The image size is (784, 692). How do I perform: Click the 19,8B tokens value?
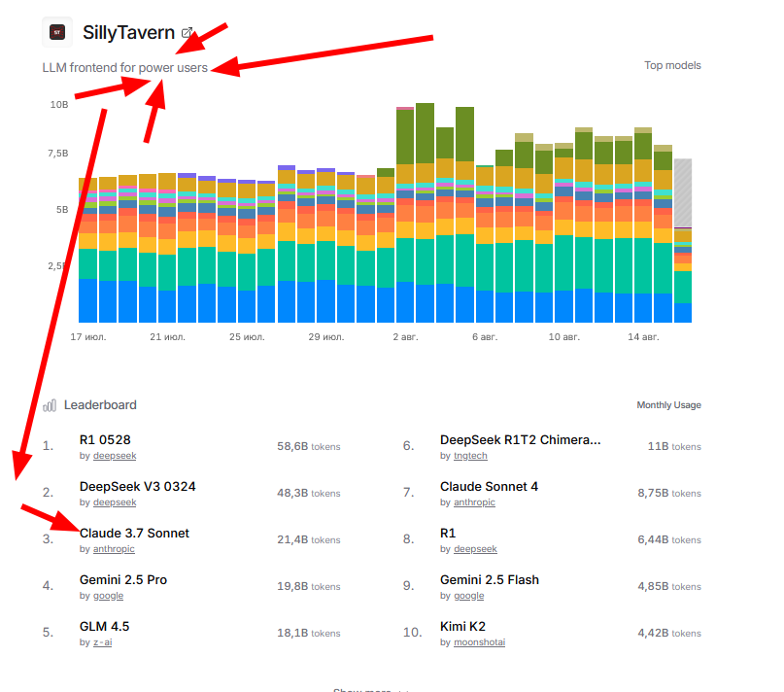(x=309, y=586)
